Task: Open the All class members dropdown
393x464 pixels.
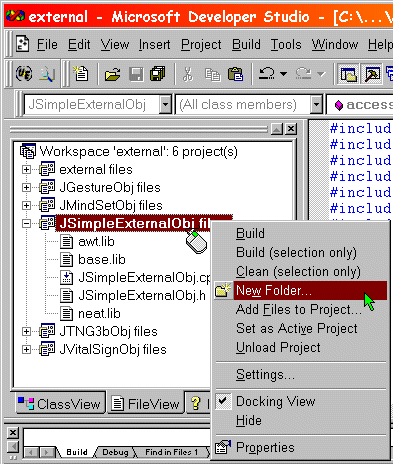Action: [x=316, y=105]
